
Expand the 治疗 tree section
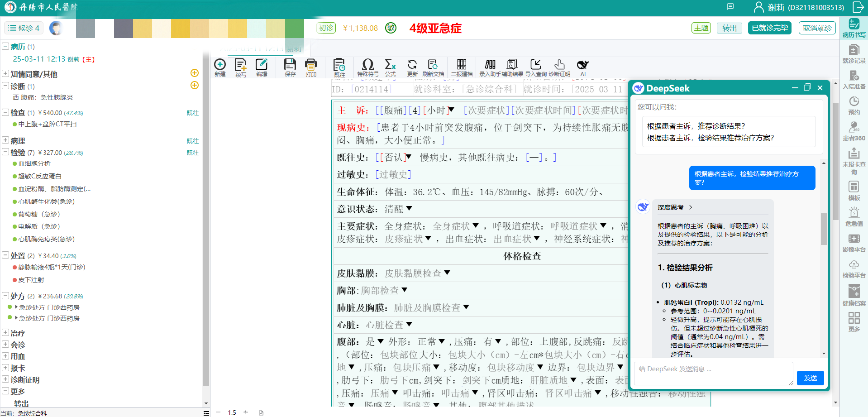click(x=5, y=332)
